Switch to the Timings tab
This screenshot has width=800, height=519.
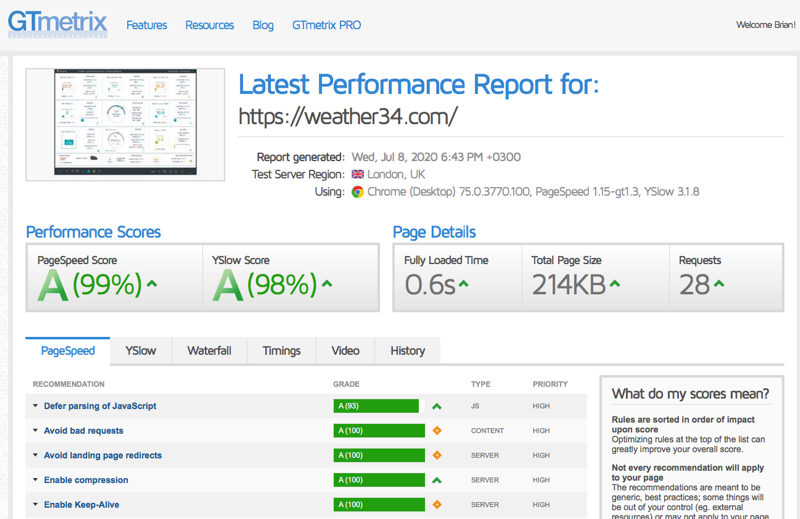282,351
